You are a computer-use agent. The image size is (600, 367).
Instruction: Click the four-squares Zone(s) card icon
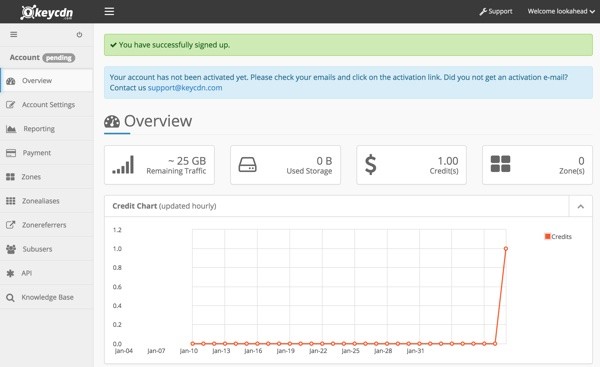pyautogui.click(x=501, y=164)
